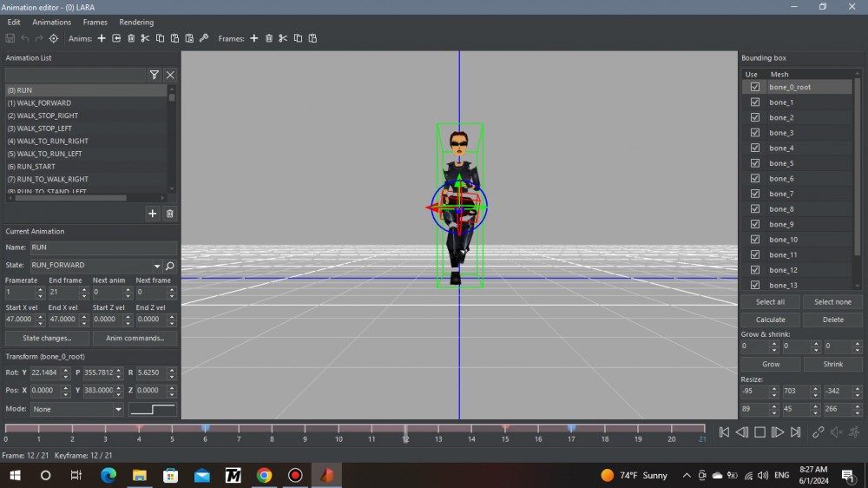Image resolution: width=868 pixels, height=488 pixels.
Task: Click the magnifier icon next to State field
Action: tap(170, 266)
